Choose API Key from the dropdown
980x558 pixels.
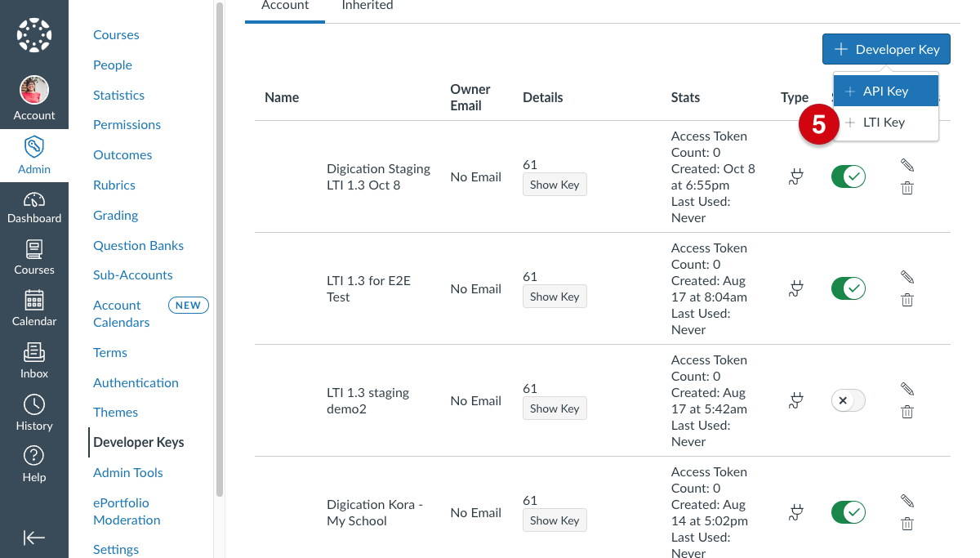(886, 91)
